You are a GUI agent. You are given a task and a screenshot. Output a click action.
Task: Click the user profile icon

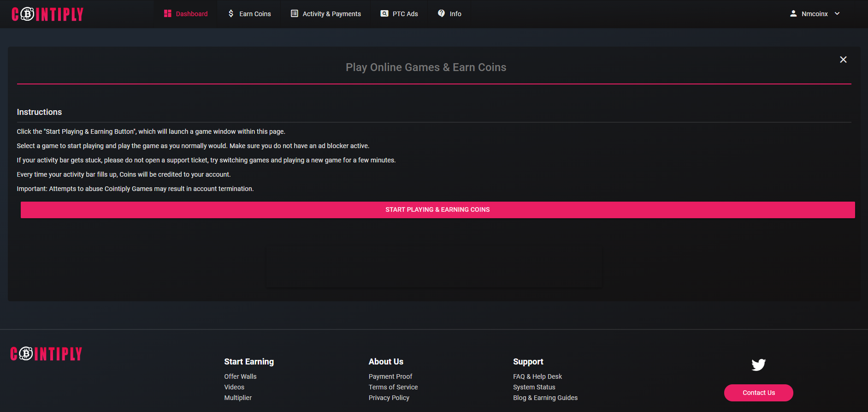pyautogui.click(x=793, y=14)
